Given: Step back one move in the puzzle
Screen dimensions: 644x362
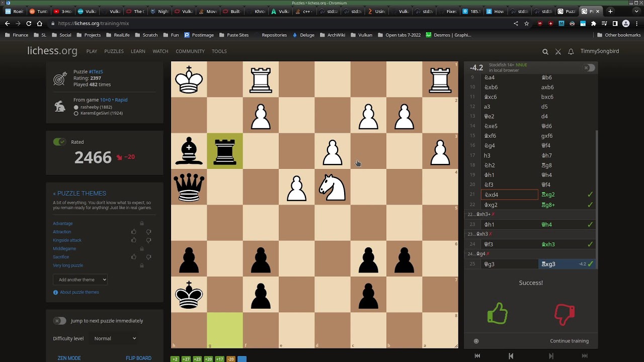Looking at the screenshot, I should tap(511, 356).
